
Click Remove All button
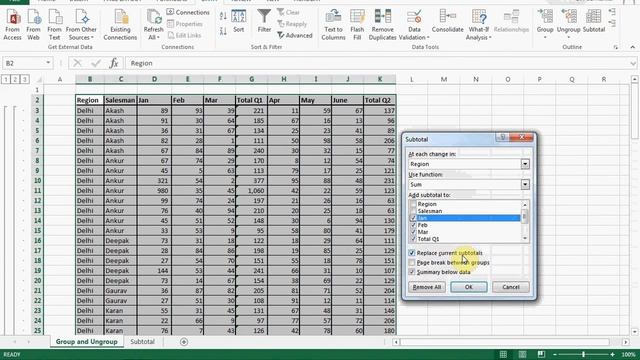[427, 287]
